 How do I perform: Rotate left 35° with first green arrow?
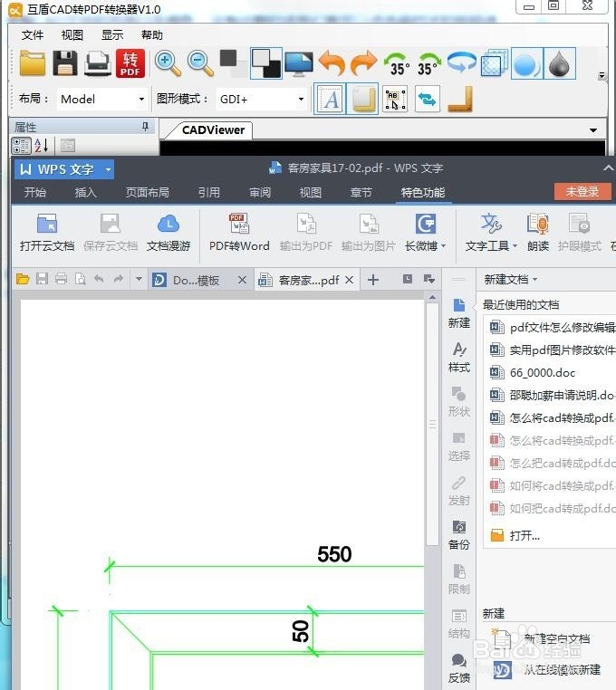coord(396,63)
